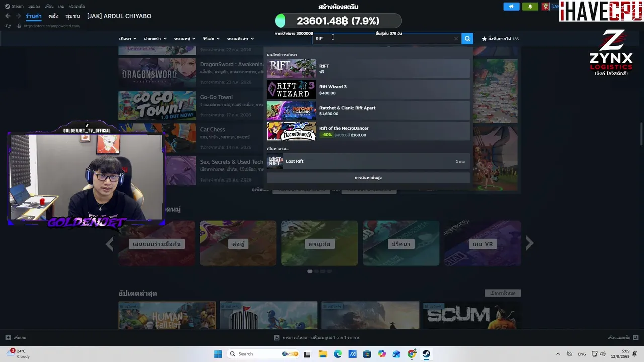The height and width of the screenshot is (362, 644).
Task: Click the padlock icon beside the URL
Action: coord(19,26)
